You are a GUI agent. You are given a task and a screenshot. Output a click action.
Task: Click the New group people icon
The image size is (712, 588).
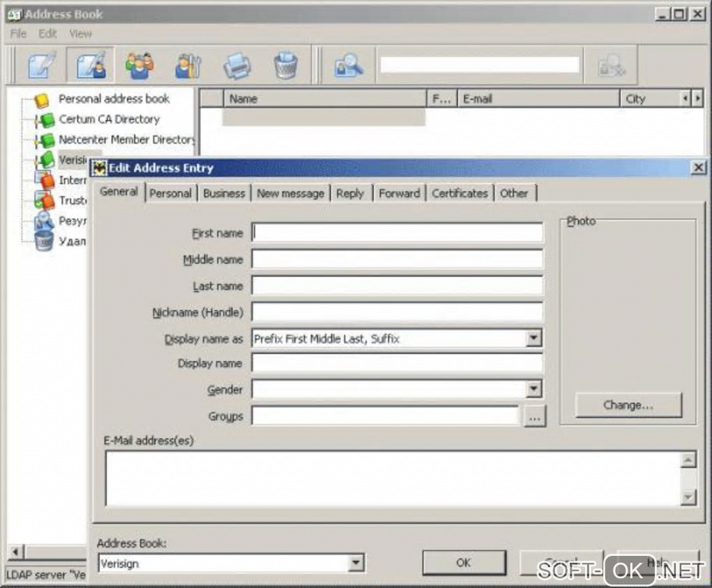pos(140,65)
